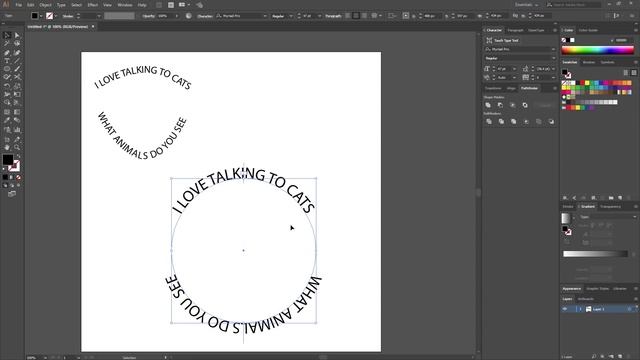
Task: Click the Stroke link in control bar
Action: (x=68, y=16)
